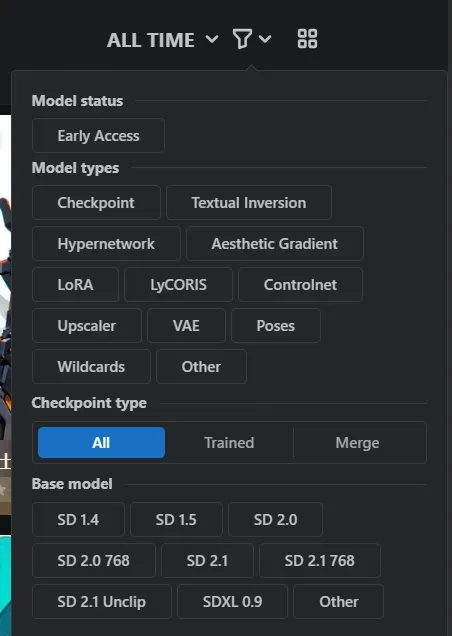Toggle the Early Access status filter
The height and width of the screenshot is (636, 452).
click(x=98, y=136)
